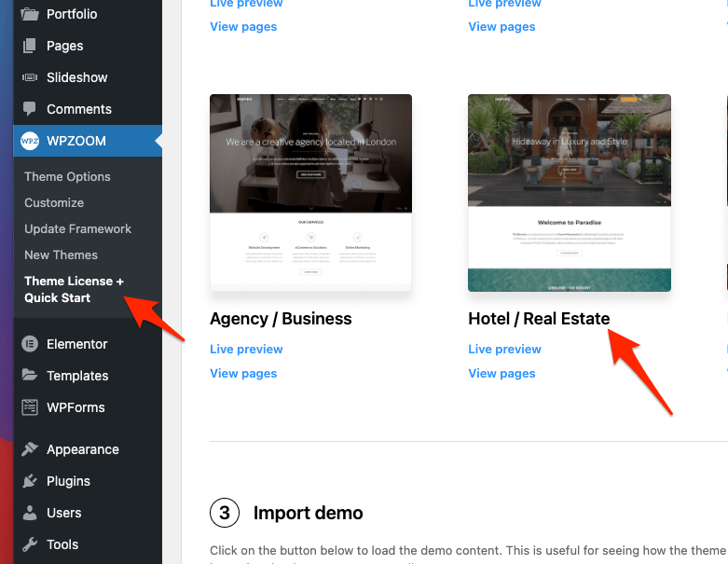Select the Hotel / Real Estate demo thumbnail
The height and width of the screenshot is (564, 728).
click(570, 193)
